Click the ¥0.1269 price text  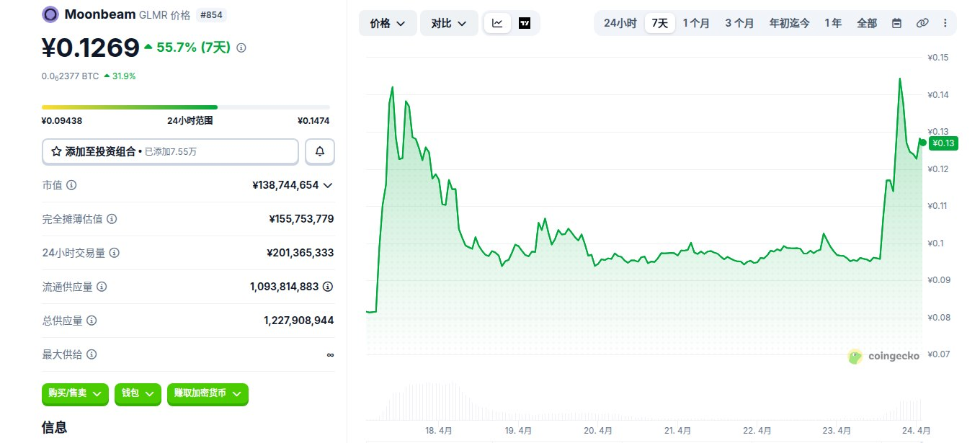pos(90,48)
